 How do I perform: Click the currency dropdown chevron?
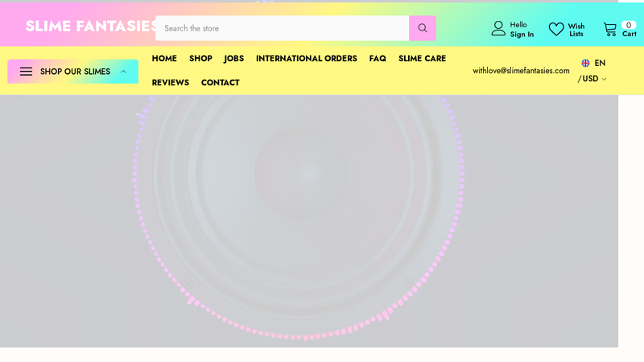point(604,79)
